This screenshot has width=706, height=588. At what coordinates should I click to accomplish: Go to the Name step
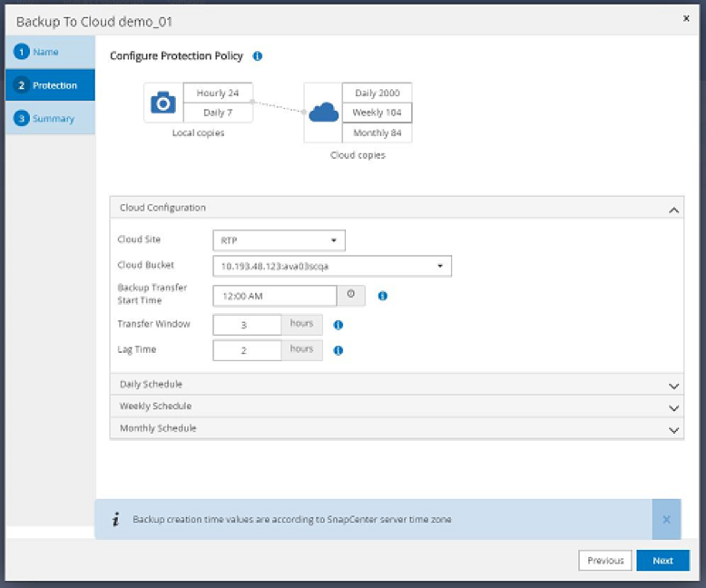pos(49,52)
